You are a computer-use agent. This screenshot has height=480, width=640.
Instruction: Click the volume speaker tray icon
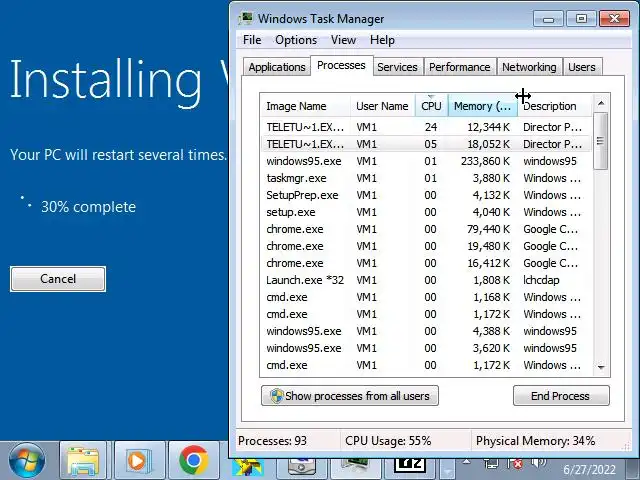point(538,463)
